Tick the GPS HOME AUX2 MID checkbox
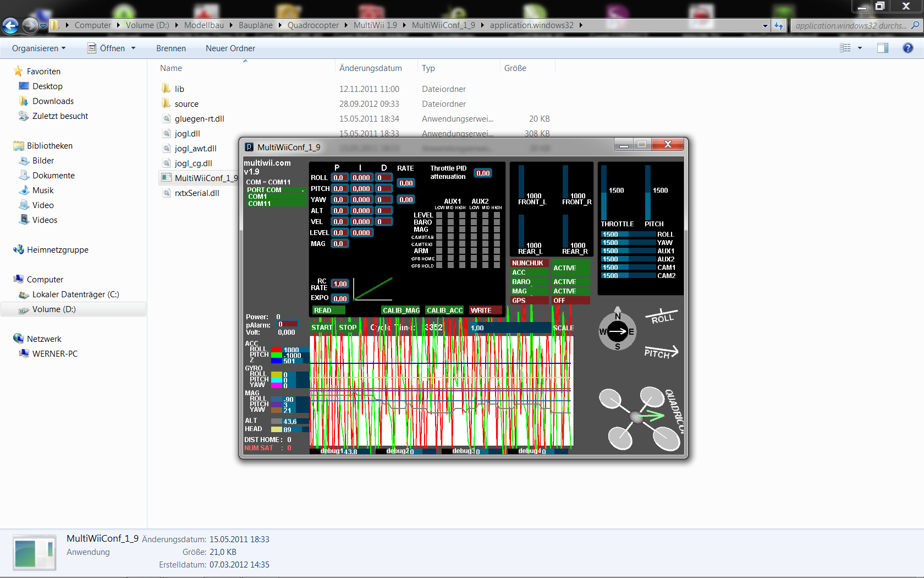 (485, 258)
